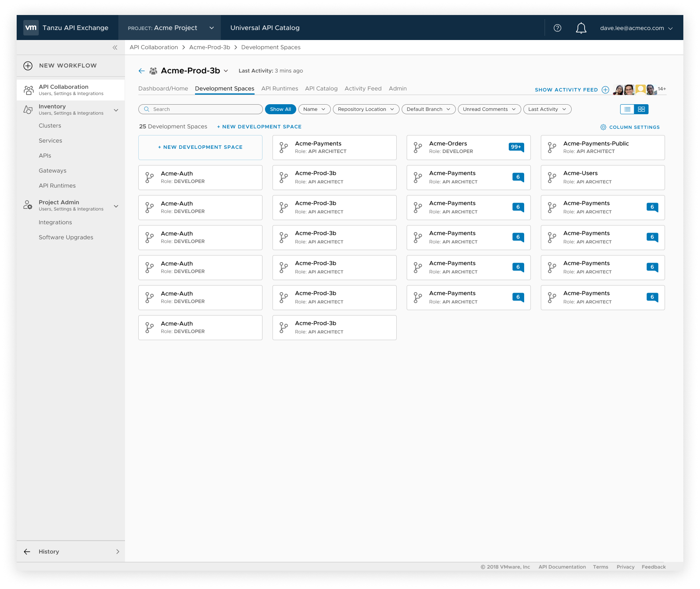
Task: Collapse the sidebar with the double-chevron icon
Action: pos(115,48)
